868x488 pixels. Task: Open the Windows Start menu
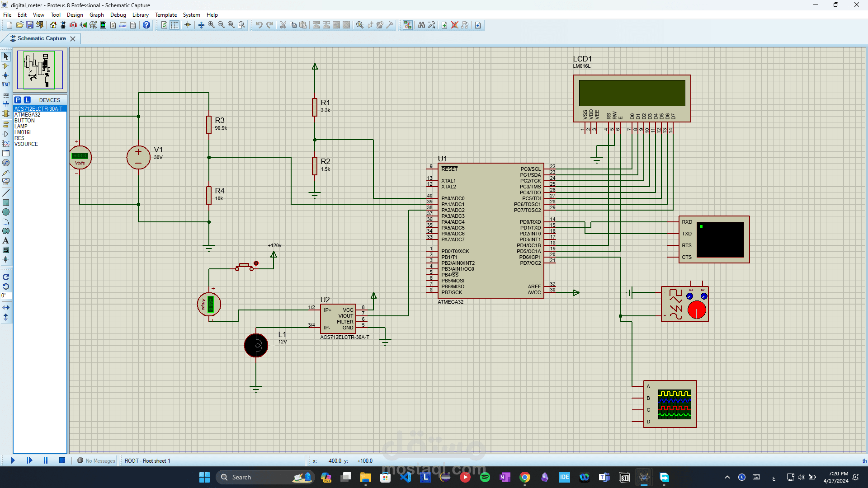(204, 477)
